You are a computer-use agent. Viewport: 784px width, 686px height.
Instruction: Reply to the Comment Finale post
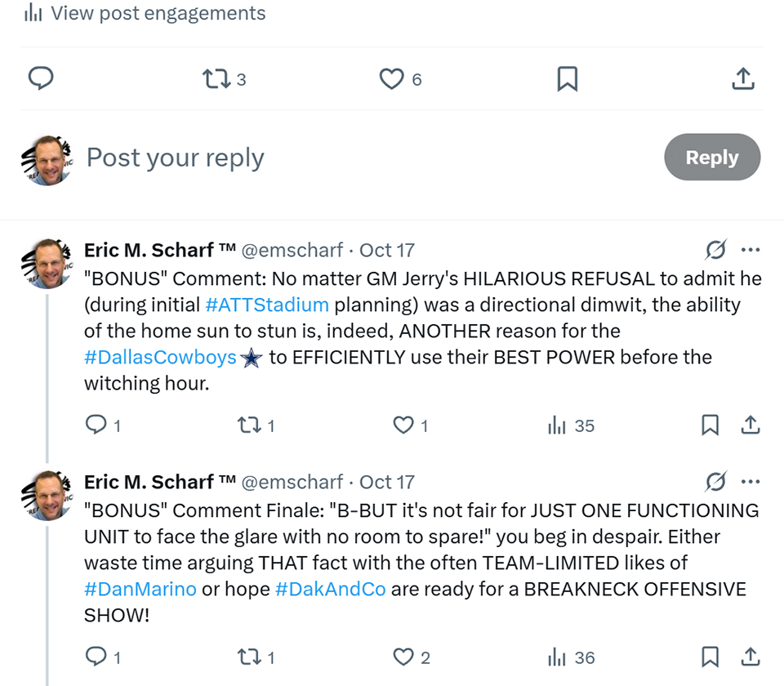click(96, 657)
